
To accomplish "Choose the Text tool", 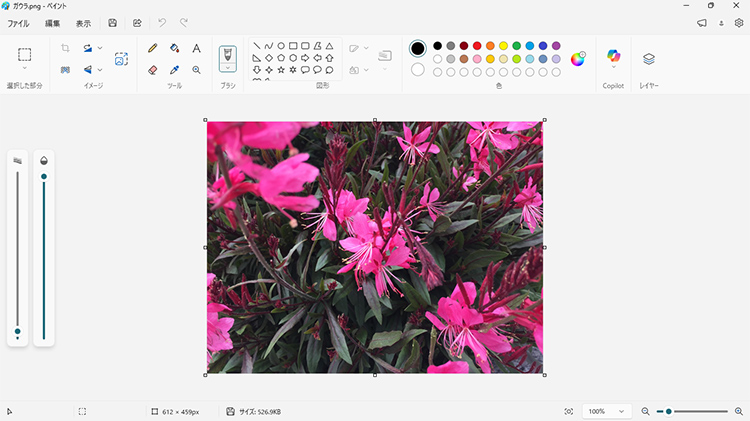I will point(196,48).
